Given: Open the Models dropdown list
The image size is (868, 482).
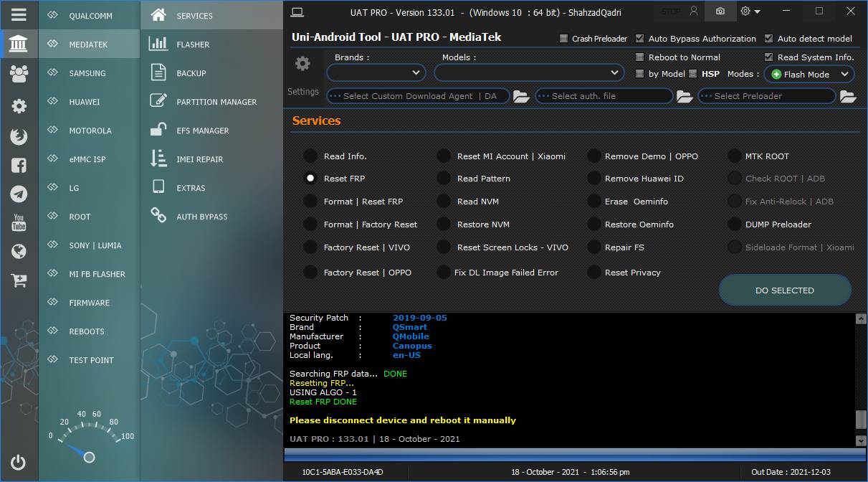Looking at the screenshot, I should [x=529, y=72].
